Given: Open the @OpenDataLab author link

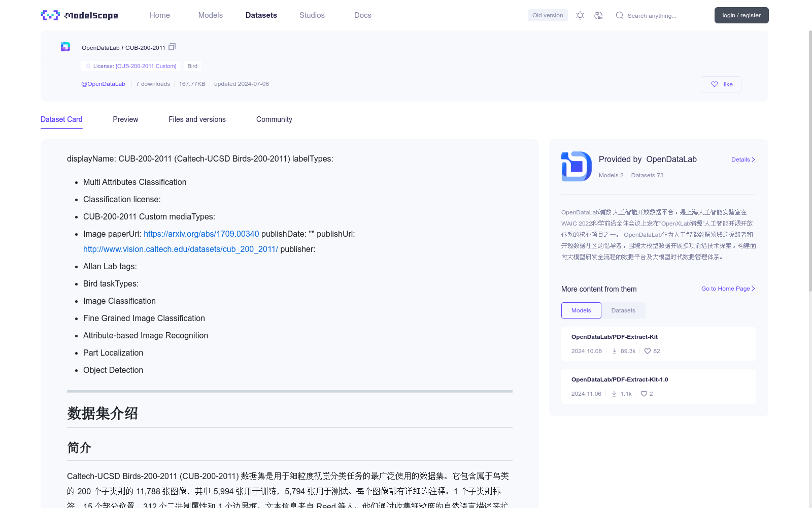Looking at the screenshot, I should click(x=103, y=84).
